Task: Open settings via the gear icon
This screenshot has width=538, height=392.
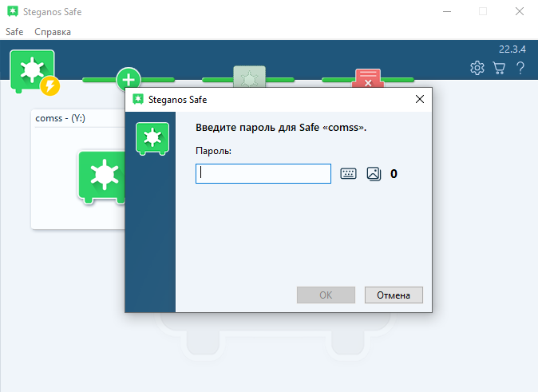Action: click(x=477, y=68)
